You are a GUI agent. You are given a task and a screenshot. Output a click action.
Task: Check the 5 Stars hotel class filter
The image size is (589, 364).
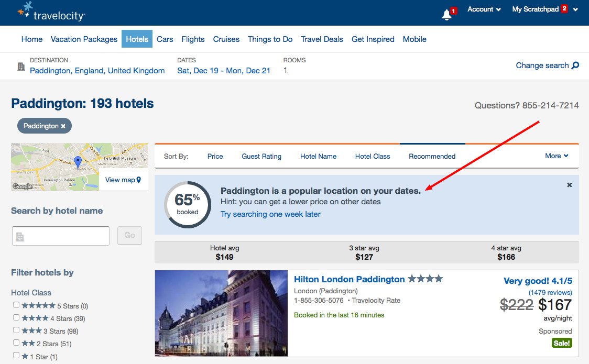click(16, 305)
